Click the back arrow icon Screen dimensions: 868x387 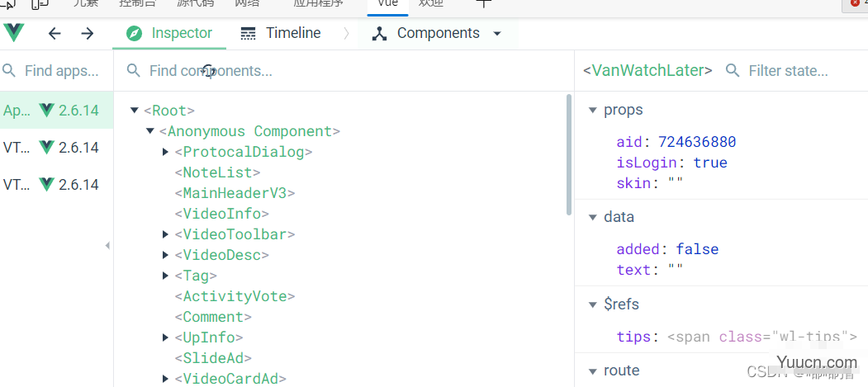[55, 33]
